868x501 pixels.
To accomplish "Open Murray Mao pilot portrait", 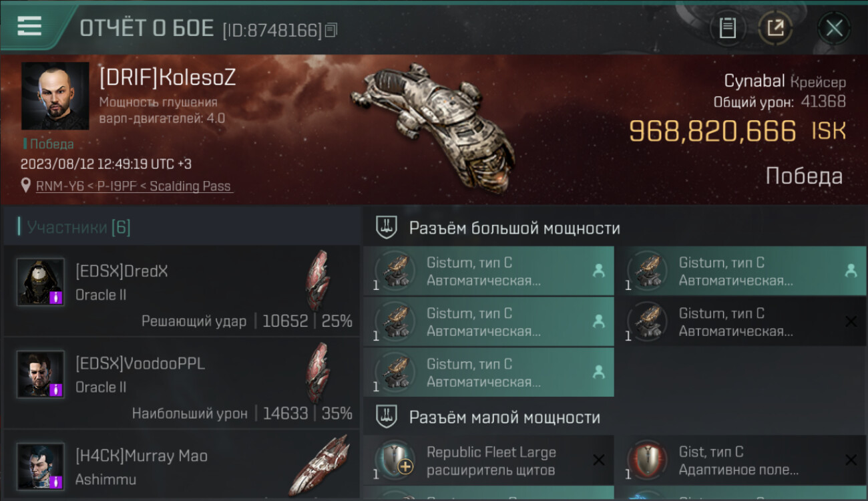I will pos(41,466).
